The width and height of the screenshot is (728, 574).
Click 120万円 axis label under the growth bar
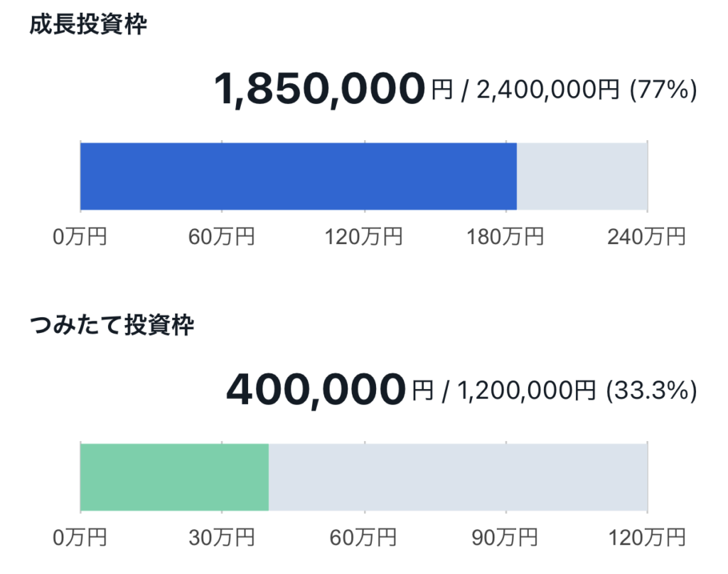[363, 236]
